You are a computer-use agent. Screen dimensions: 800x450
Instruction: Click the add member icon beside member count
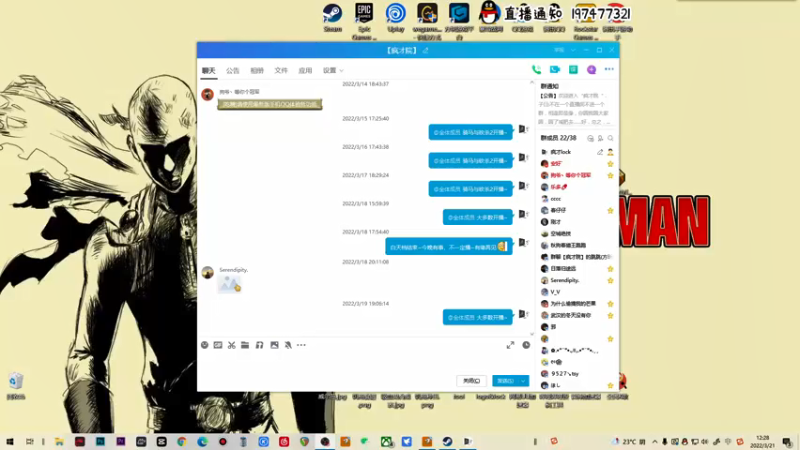point(601,138)
